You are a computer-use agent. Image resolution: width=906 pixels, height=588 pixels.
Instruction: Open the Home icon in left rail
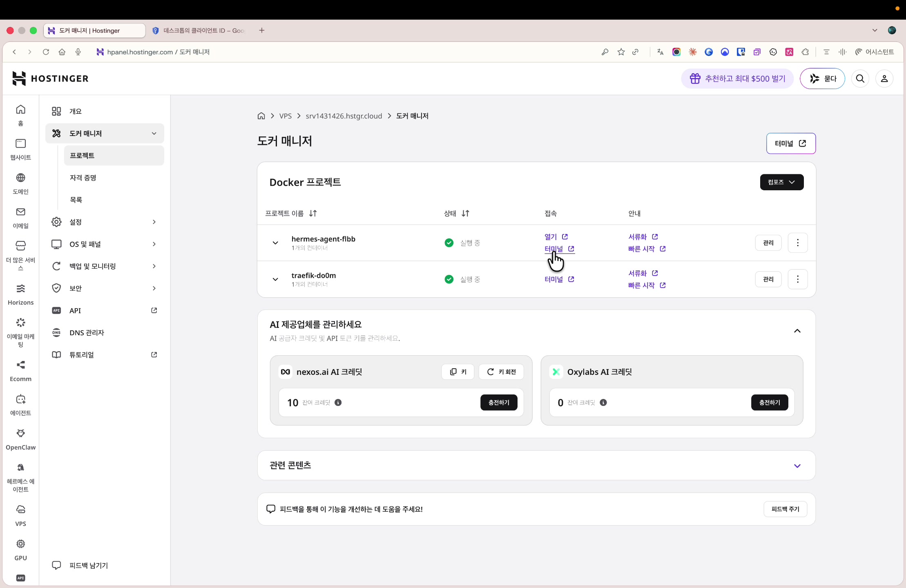pos(20,109)
